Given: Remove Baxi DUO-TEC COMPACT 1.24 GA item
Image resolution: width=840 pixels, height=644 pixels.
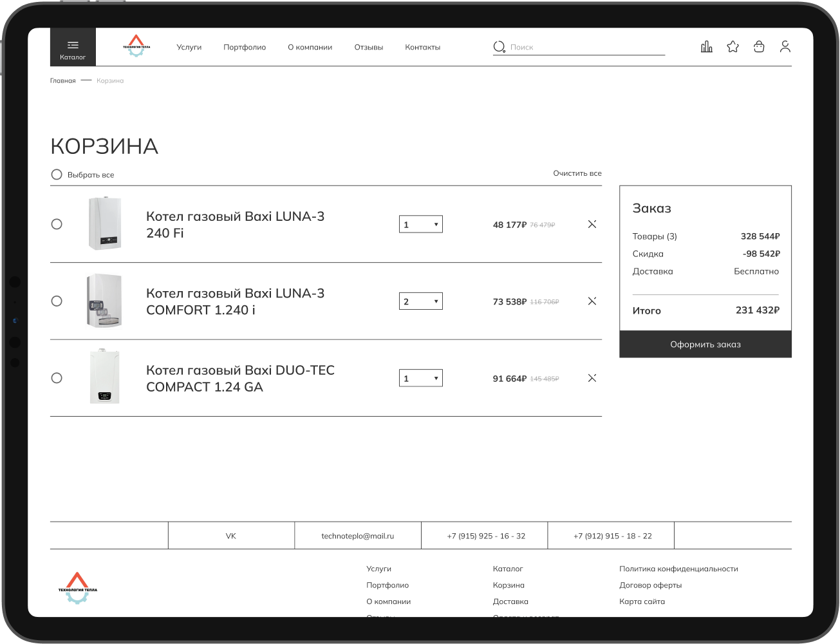Looking at the screenshot, I should click(592, 378).
